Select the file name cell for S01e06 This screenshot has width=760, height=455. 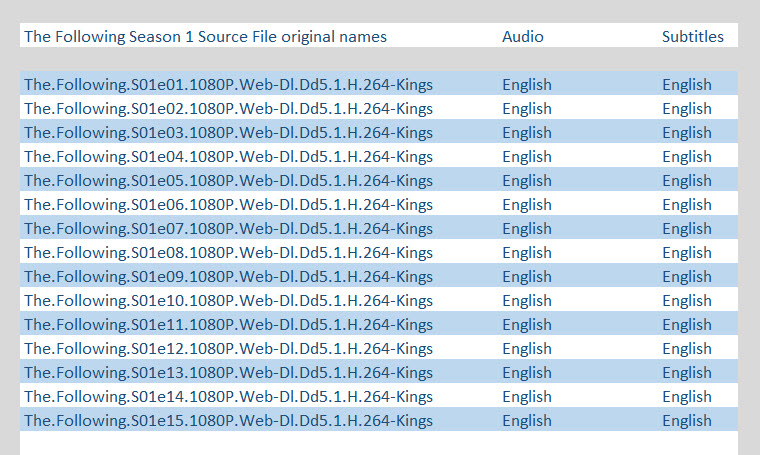pyautogui.click(x=228, y=204)
